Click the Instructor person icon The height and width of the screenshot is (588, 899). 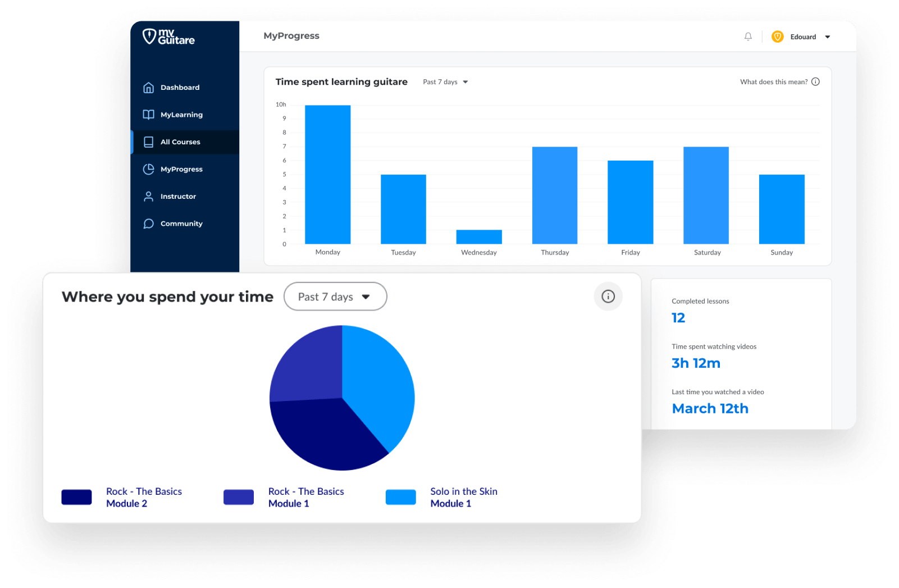pos(148,197)
